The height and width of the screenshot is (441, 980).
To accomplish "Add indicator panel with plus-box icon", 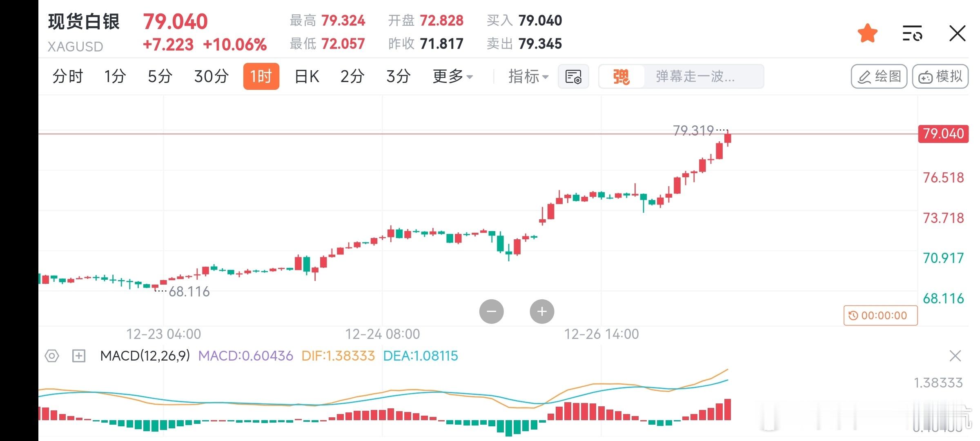I will tap(78, 356).
